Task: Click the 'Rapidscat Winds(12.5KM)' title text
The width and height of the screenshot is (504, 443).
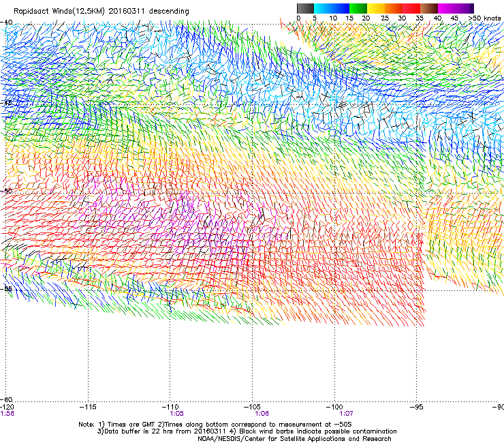Action: [59, 12]
